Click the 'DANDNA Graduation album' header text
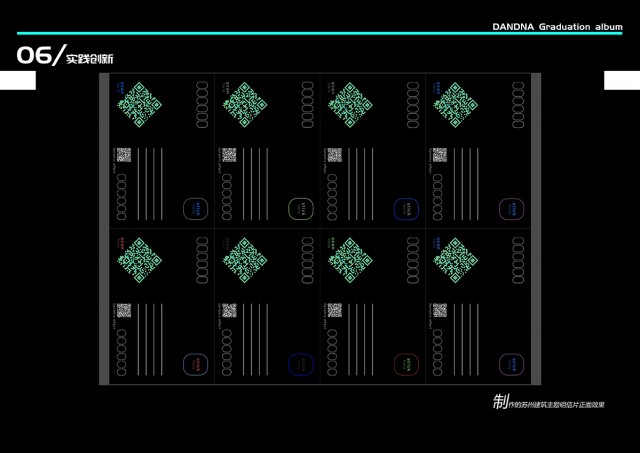The width and height of the screenshot is (640, 453). tap(557, 27)
